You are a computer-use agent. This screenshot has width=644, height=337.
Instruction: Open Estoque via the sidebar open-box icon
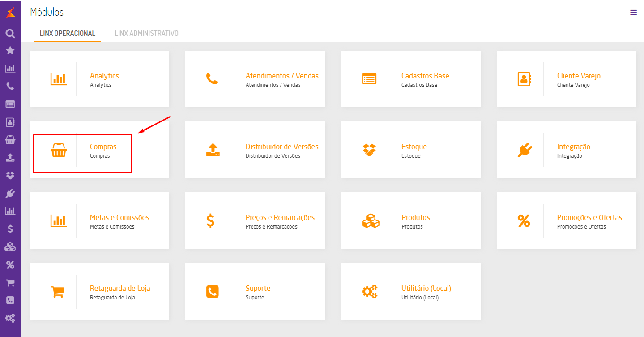pos(10,176)
